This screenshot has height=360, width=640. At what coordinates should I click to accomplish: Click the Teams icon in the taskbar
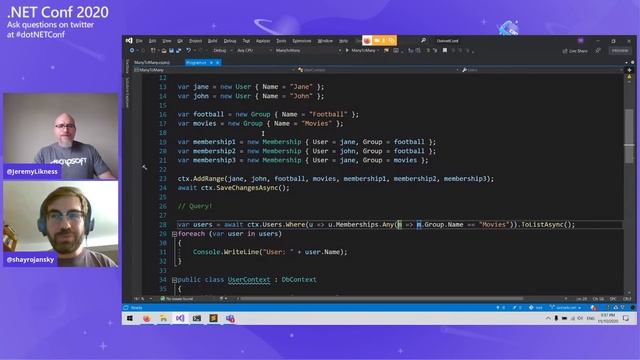pyautogui.click(x=230, y=318)
